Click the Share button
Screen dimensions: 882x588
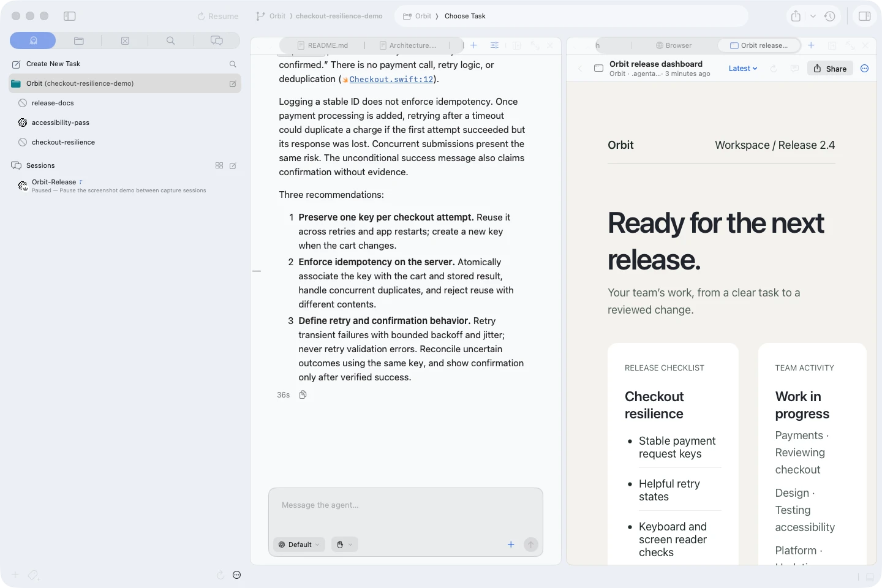pyautogui.click(x=830, y=69)
